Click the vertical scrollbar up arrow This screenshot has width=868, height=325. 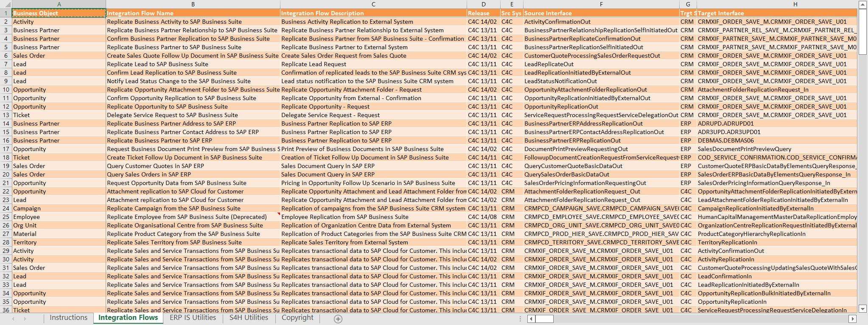coord(862,5)
